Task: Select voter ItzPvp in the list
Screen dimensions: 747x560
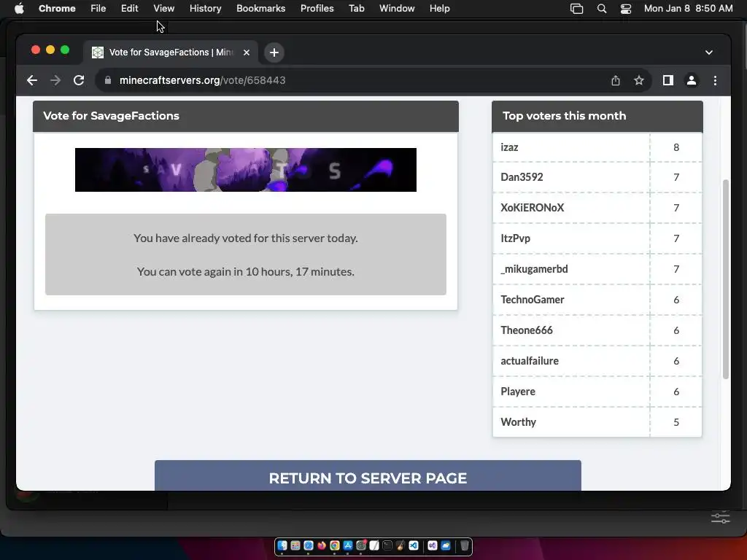Action: pos(516,238)
